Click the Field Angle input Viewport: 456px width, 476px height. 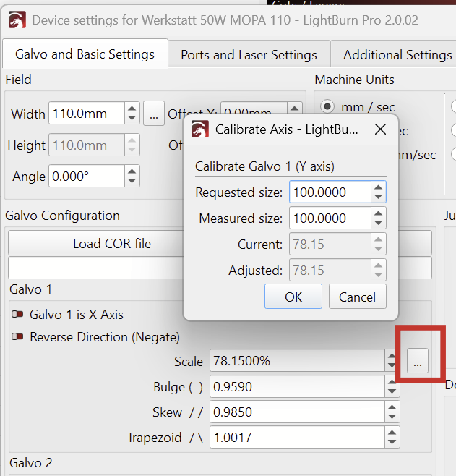point(87,176)
